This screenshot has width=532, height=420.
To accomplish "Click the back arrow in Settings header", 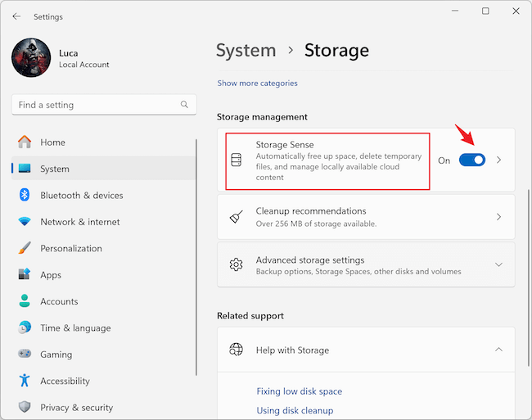I will point(16,16).
